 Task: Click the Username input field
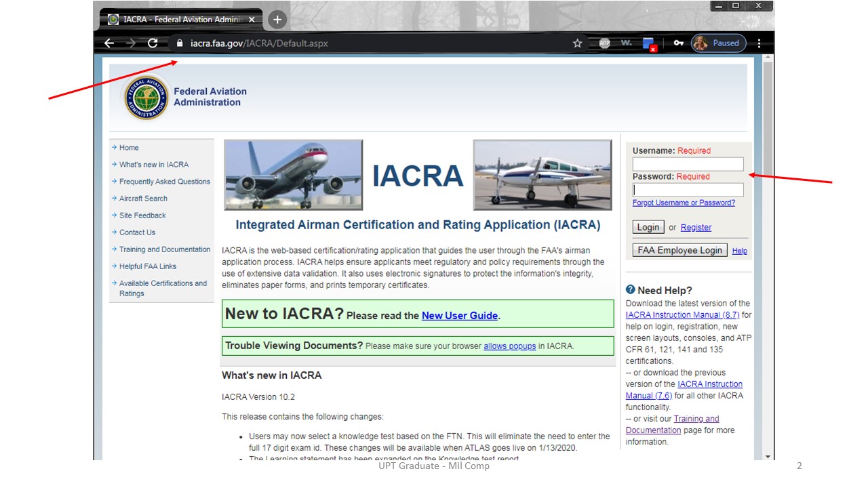pos(688,164)
